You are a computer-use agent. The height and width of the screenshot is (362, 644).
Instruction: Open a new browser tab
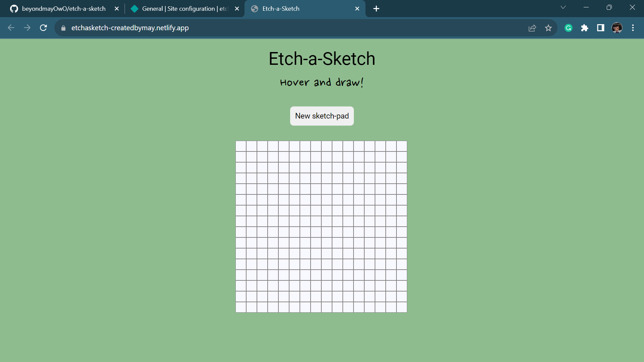[376, 9]
